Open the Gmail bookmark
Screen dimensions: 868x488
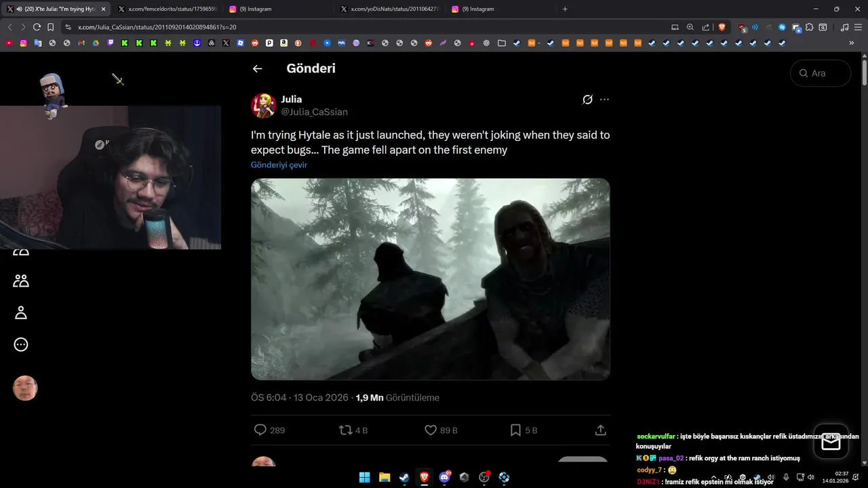point(81,43)
